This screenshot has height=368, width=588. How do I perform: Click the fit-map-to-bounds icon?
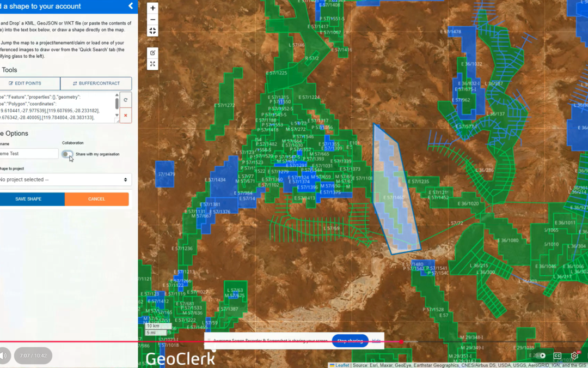coord(152,31)
